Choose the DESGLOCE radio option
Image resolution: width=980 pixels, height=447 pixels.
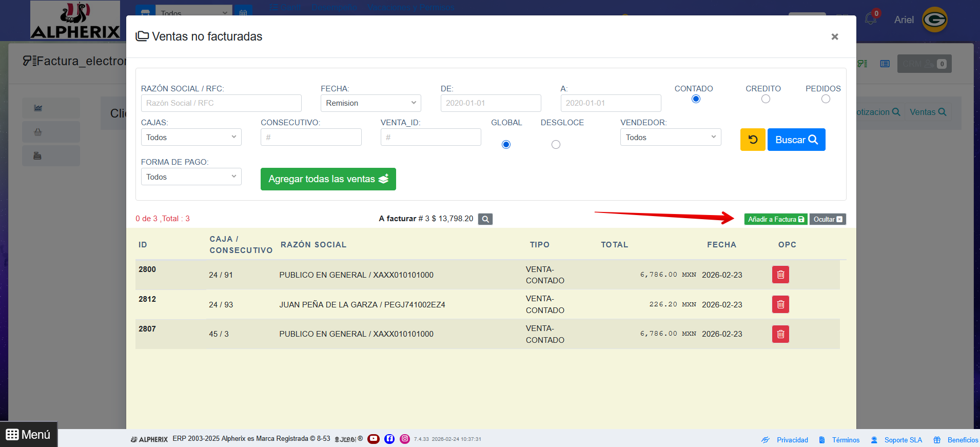pos(555,145)
